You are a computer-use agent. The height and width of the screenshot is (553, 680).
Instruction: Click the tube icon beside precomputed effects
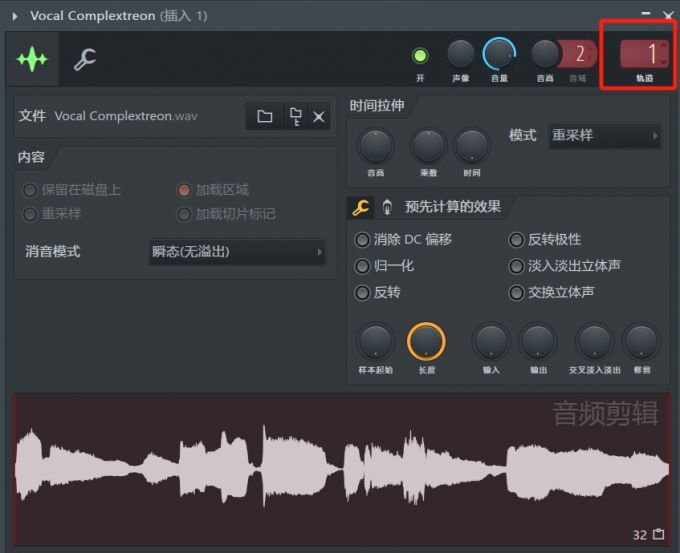pyautogui.click(x=387, y=207)
